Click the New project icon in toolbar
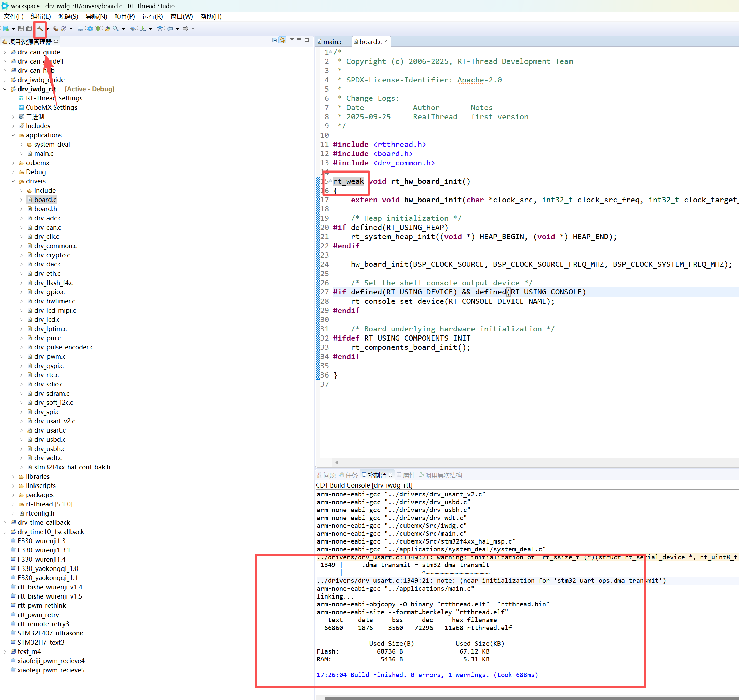 coord(5,29)
